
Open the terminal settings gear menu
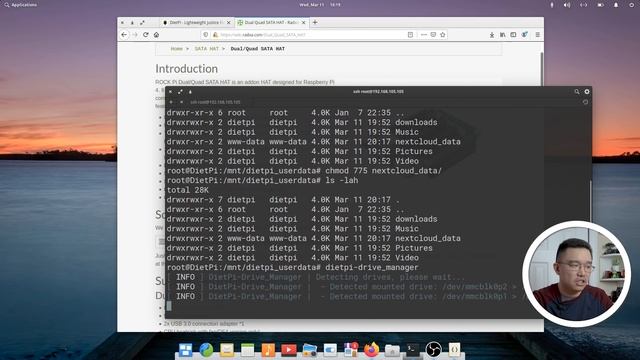pos(587,92)
